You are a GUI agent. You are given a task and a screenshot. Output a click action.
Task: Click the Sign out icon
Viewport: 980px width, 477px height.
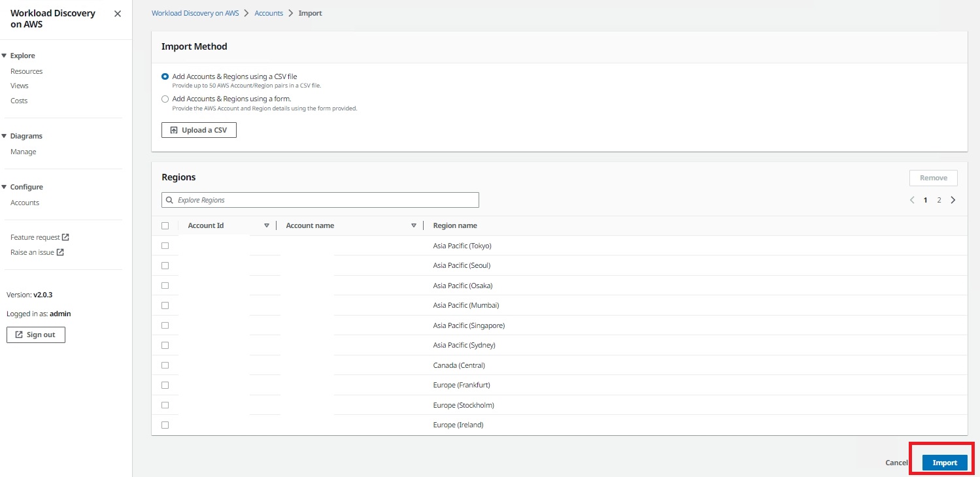(18, 334)
